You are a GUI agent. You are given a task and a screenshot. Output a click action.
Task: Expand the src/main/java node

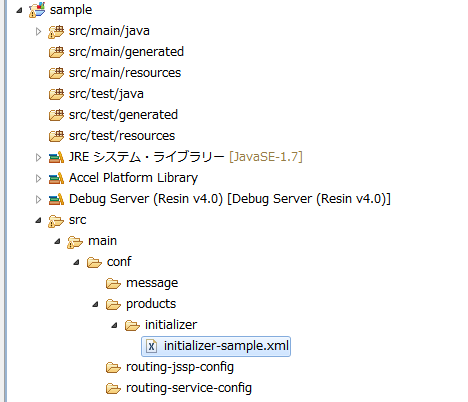(38, 31)
